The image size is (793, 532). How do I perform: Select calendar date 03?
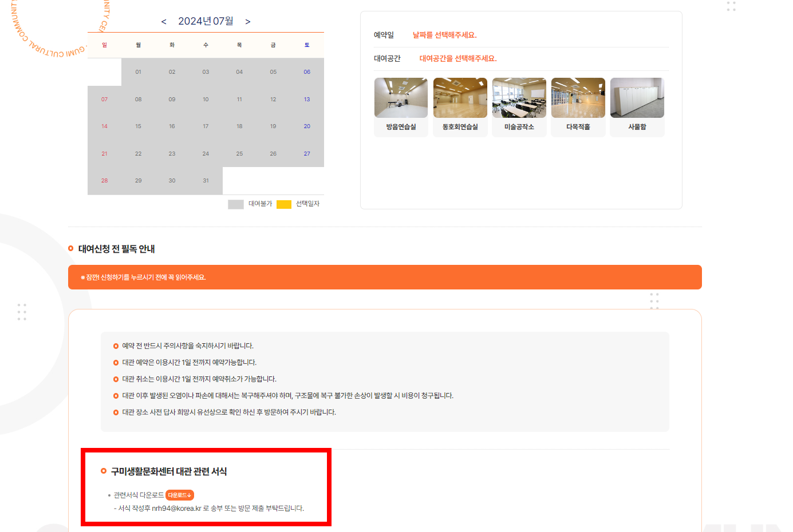(206, 72)
